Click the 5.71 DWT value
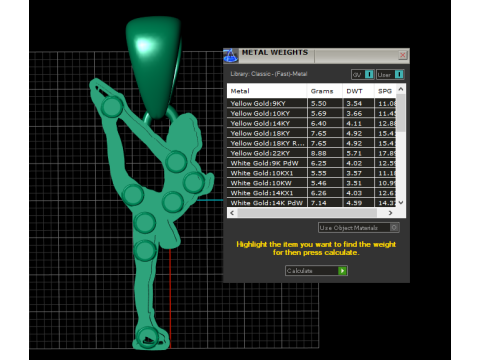The width and height of the screenshot is (480, 360). (354, 153)
